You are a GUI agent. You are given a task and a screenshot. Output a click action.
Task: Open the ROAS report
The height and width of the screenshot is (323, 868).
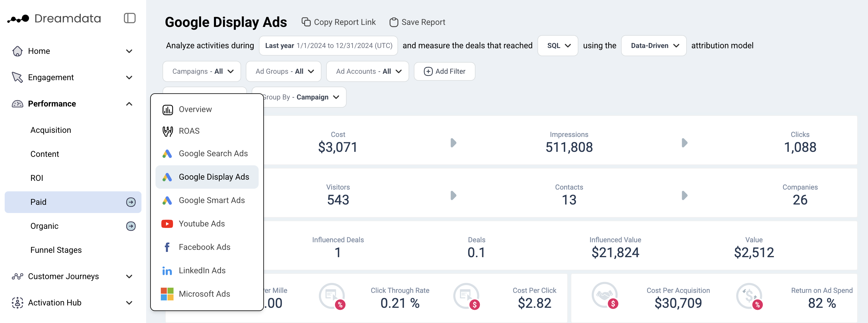pos(189,131)
